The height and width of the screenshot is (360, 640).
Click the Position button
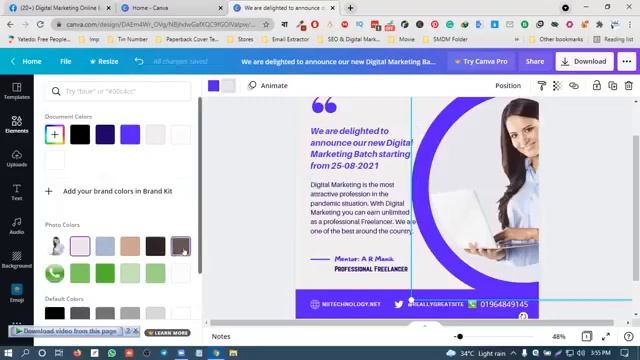(508, 85)
